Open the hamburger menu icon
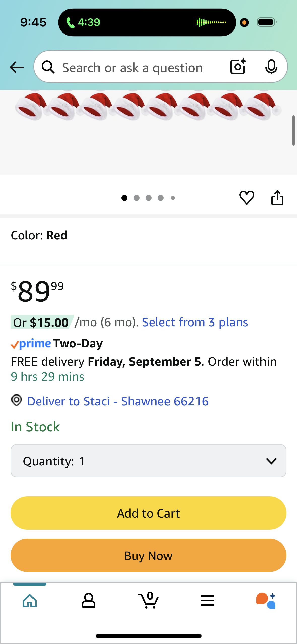Image resolution: width=297 pixels, height=644 pixels. click(207, 600)
